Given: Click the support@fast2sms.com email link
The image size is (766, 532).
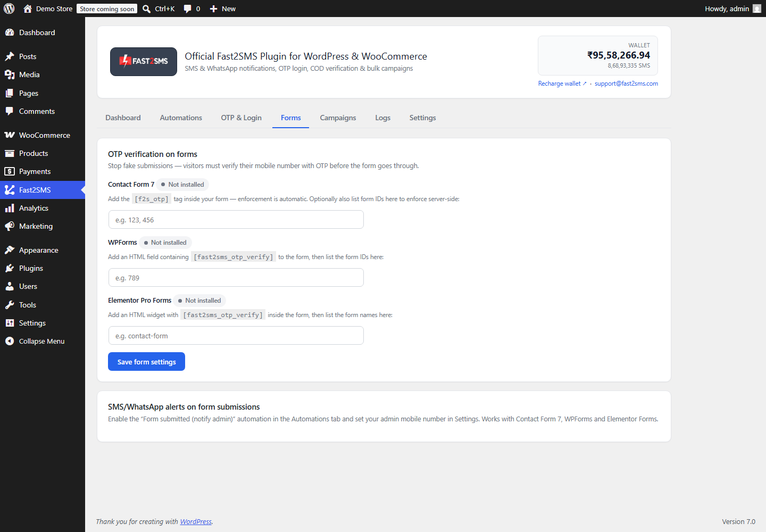Looking at the screenshot, I should (x=626, y=84).
